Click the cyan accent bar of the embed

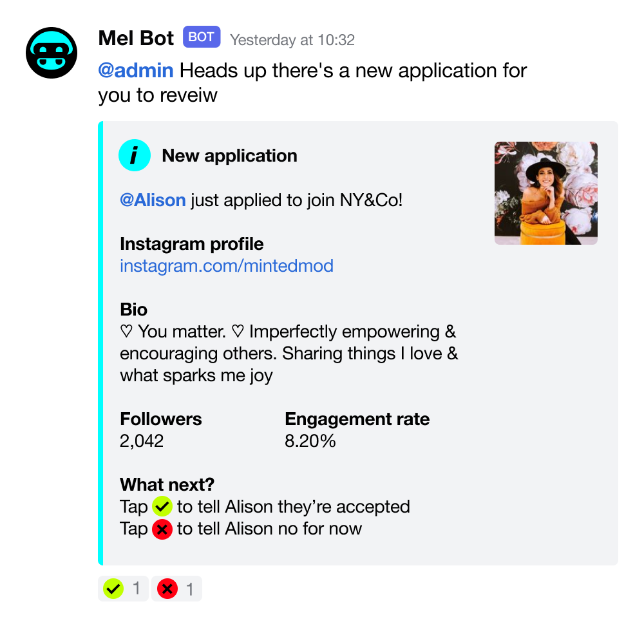tap(100, 343)
